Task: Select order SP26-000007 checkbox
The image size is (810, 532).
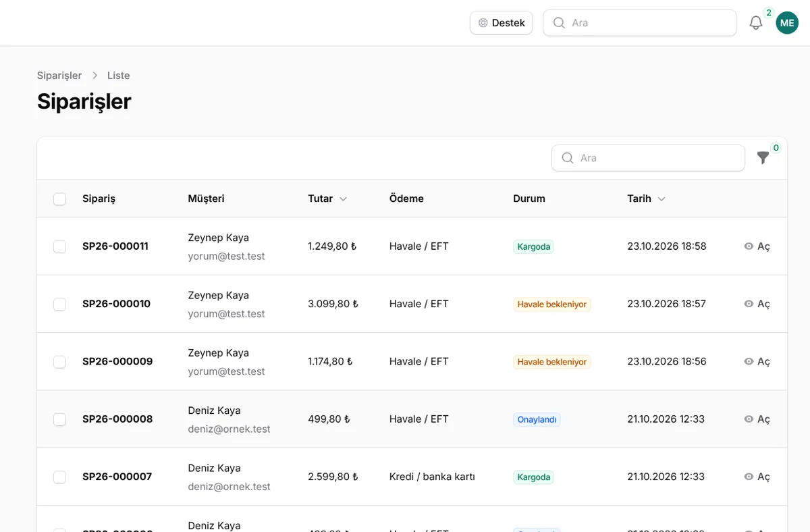Action: [59, 477]
